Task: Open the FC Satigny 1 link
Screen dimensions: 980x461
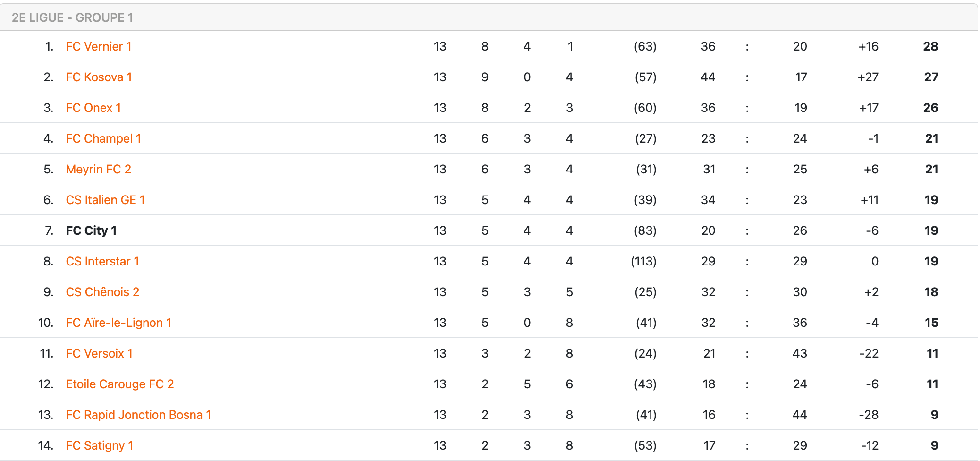Action: pyautogui.click(x=100, y=445)
